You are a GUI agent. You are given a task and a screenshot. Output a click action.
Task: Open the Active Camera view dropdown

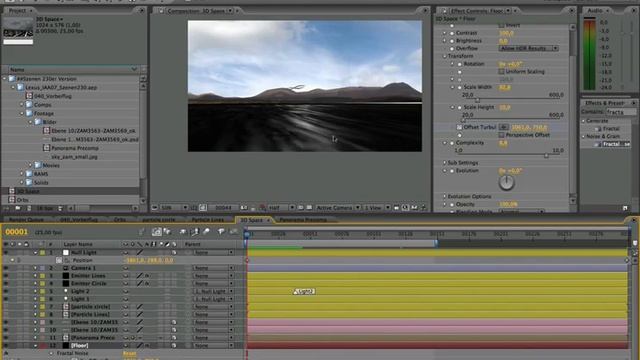pos(338,208)
